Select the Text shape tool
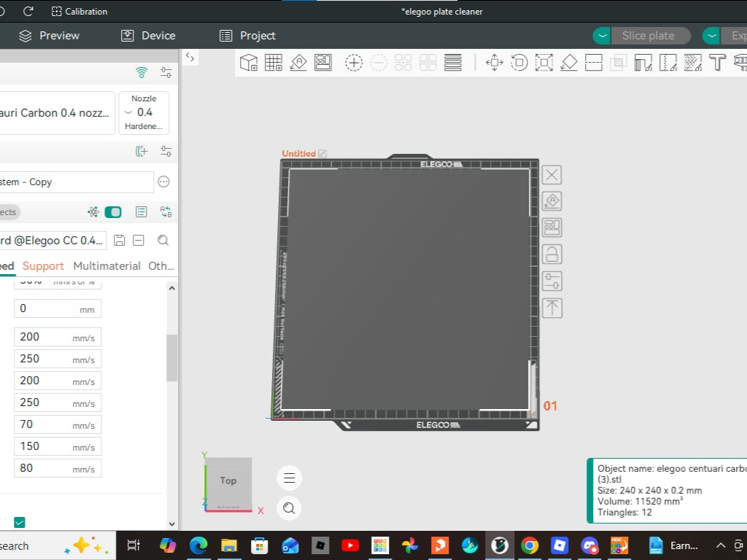The height and width of the screenshot is (560, 747). point(718,63)
